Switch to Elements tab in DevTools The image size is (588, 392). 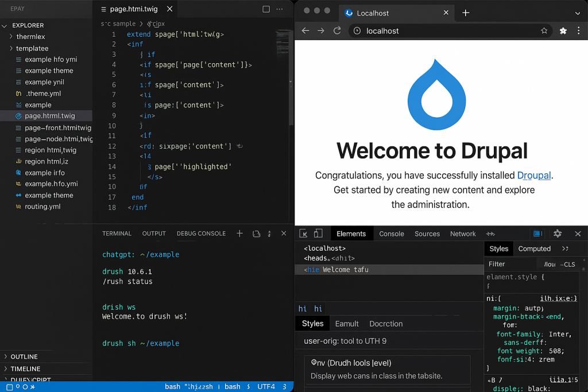tap(351, 234)
